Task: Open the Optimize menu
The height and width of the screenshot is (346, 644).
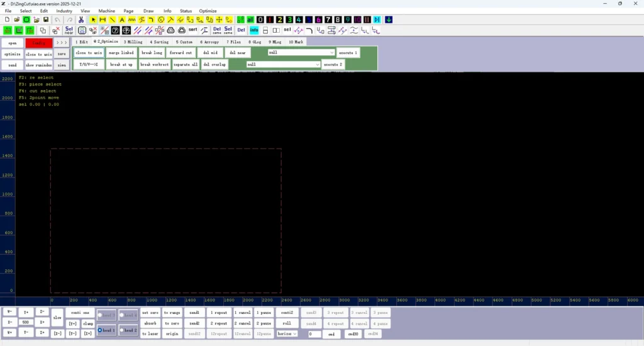Action: pos(208,11)
